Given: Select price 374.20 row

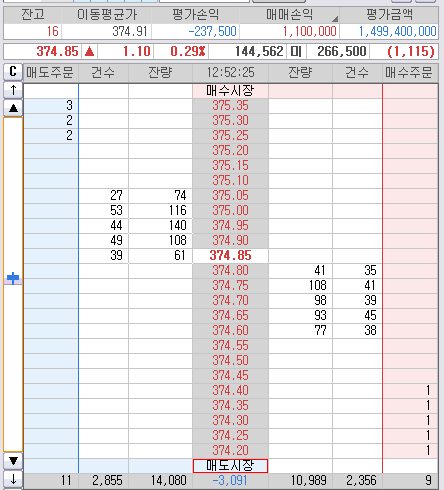Looking at the screenshot, I should click(x=230, y=450).
